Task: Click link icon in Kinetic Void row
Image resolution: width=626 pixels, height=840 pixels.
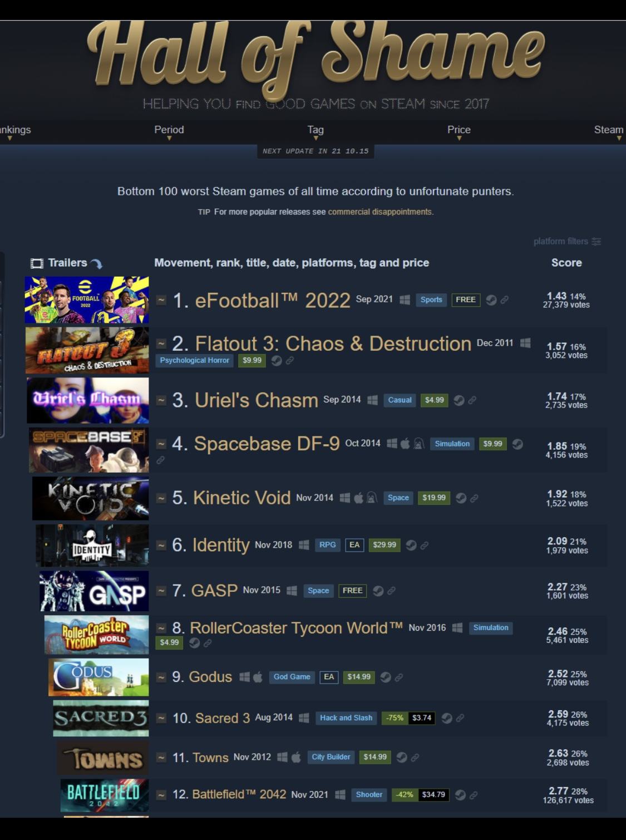Action: (474, 498)
